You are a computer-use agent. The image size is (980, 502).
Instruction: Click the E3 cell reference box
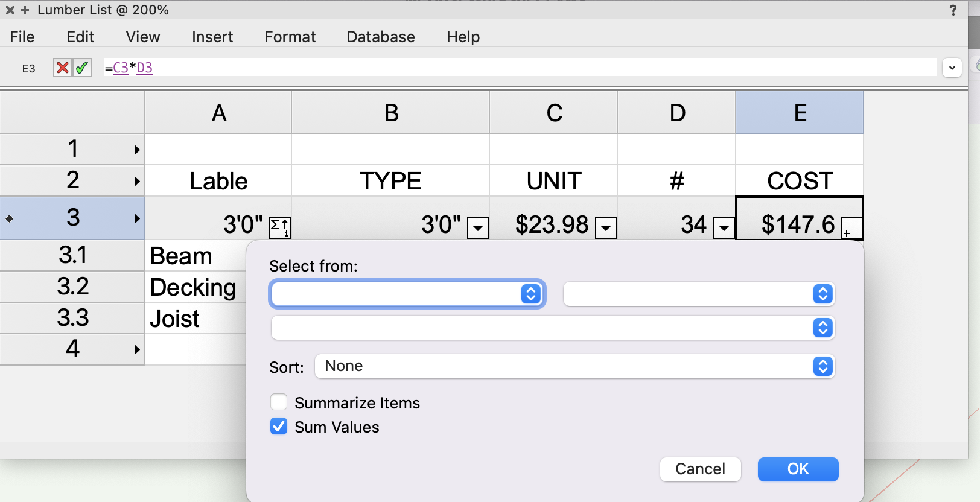coord(28,68)
